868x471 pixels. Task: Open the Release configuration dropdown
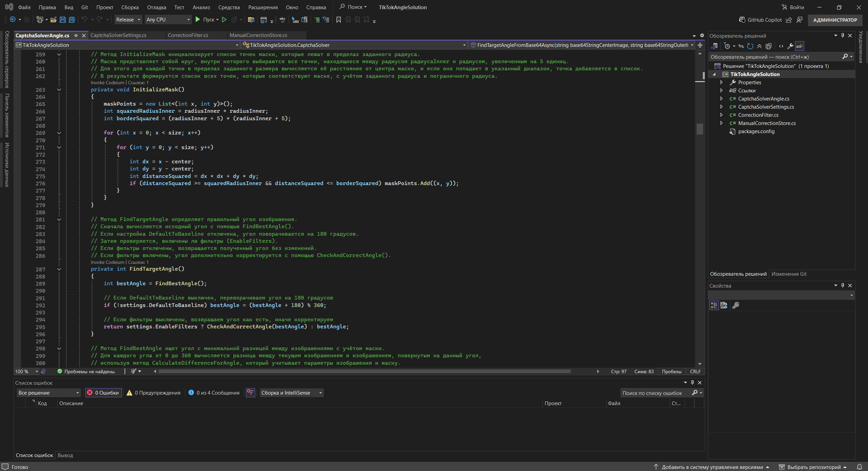point(128,20)
